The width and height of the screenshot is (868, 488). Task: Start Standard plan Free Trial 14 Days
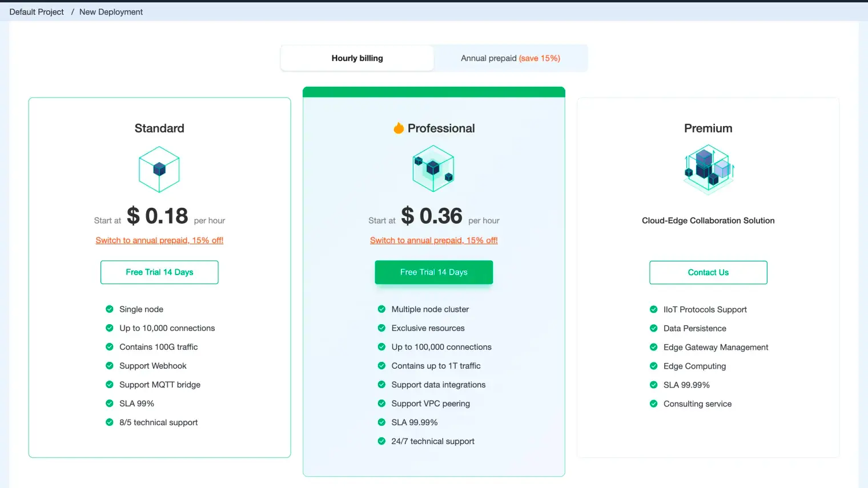click(159, 272)
